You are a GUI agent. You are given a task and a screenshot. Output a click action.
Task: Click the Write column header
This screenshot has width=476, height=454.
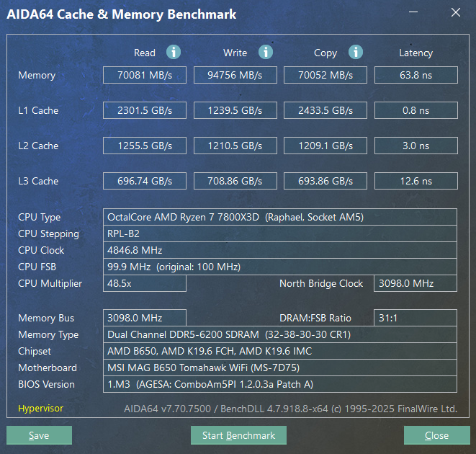point(235,53)
